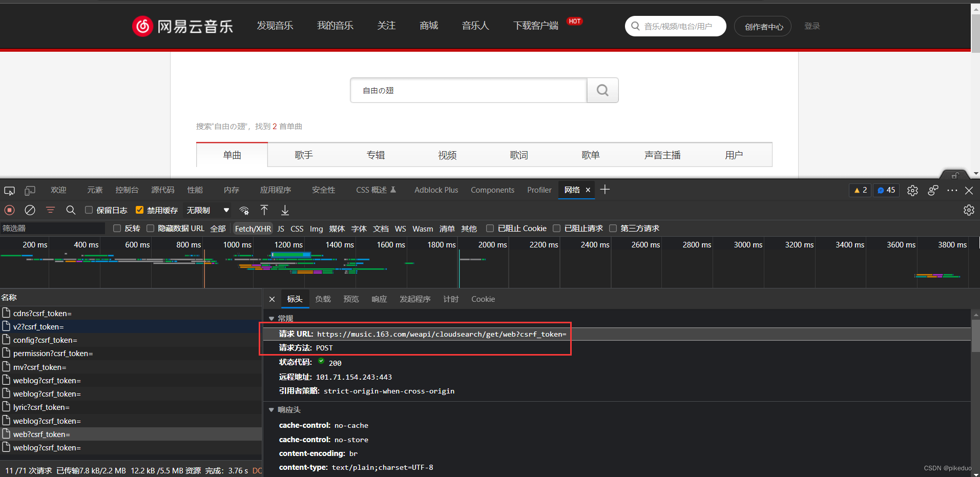Click the 筛选器 filter input

53,229
